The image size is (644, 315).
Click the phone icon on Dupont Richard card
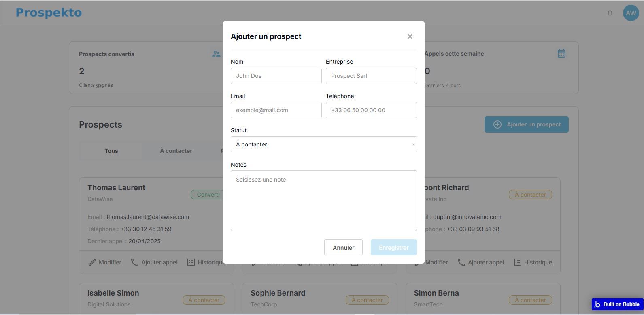[461, 262]
